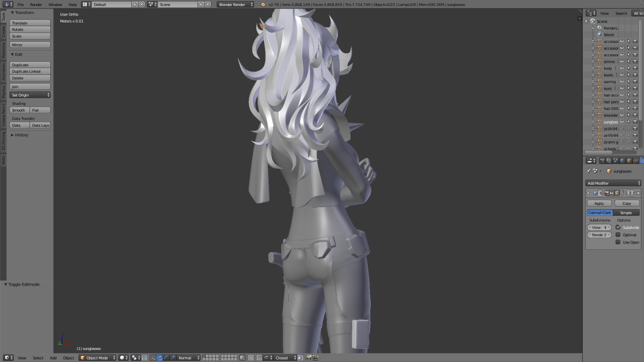The image size is (644, 362).
Task: Toggle modifier render visibility camera icon
Action: (606, 193)
